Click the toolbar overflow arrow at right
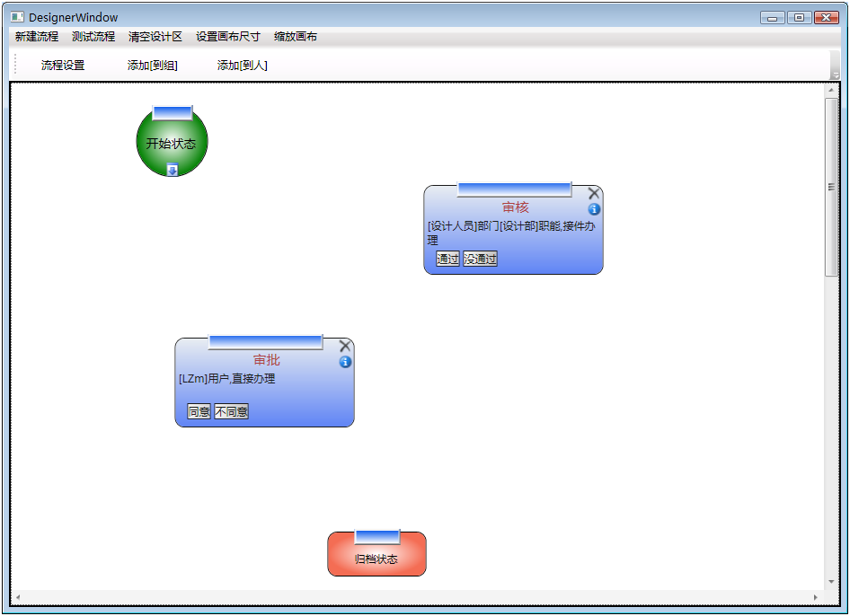Image resolution: width=850 pixels, height=616 pixels. (x=836, y=65)
